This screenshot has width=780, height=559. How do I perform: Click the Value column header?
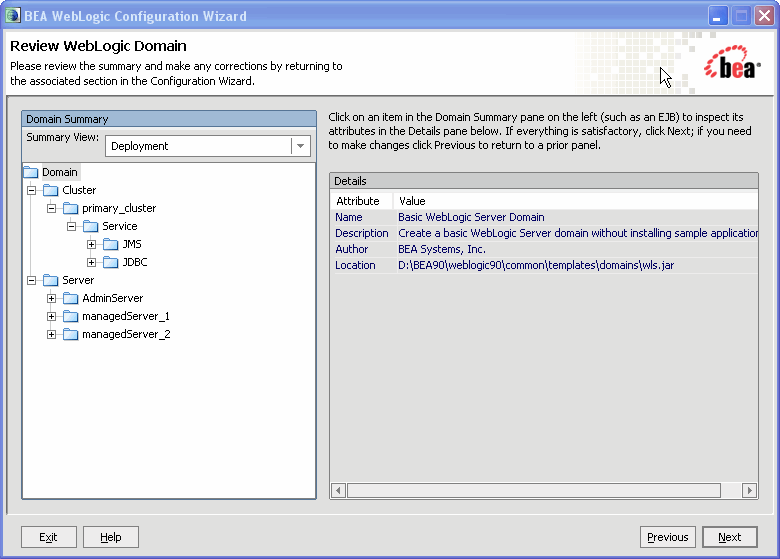(576, 201)
